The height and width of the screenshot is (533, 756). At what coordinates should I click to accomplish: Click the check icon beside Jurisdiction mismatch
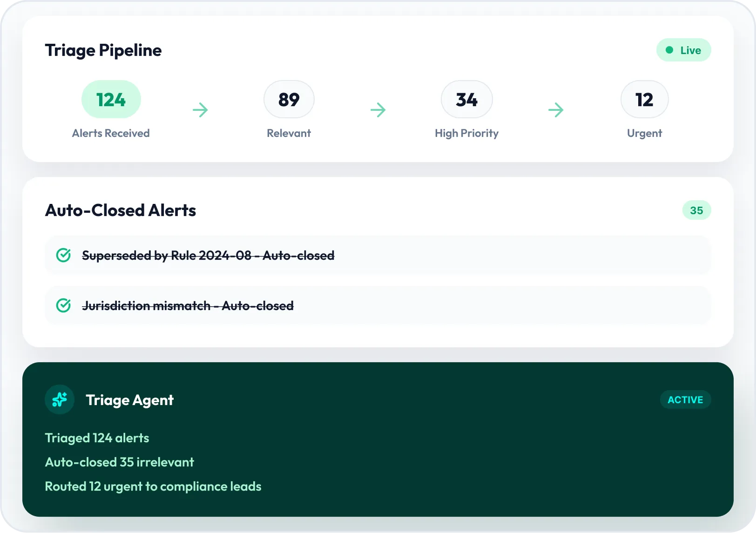(63, 305)
